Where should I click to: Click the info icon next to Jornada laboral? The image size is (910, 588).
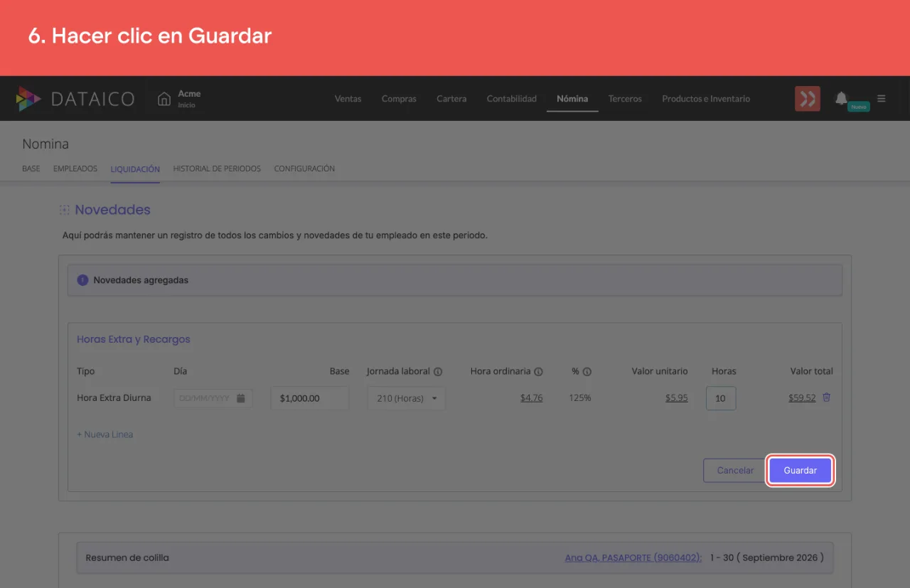click(x=438, y=372)
